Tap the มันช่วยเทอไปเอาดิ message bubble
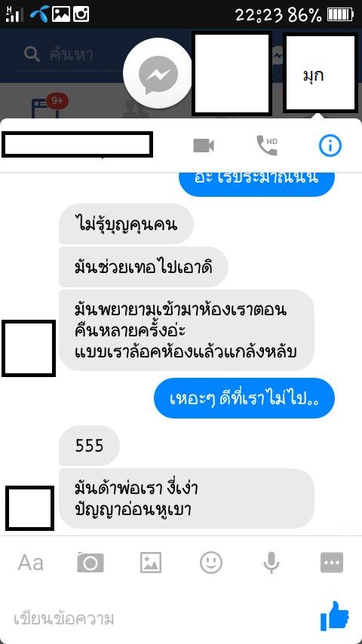This screenshot has height=644, width=362. point(143,267)
